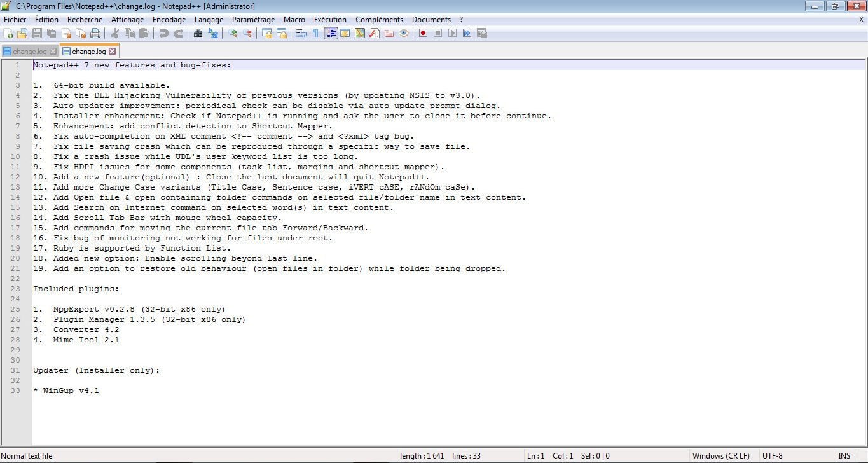
Task: Click the line 'Included plugins:'
Action: 76,289
